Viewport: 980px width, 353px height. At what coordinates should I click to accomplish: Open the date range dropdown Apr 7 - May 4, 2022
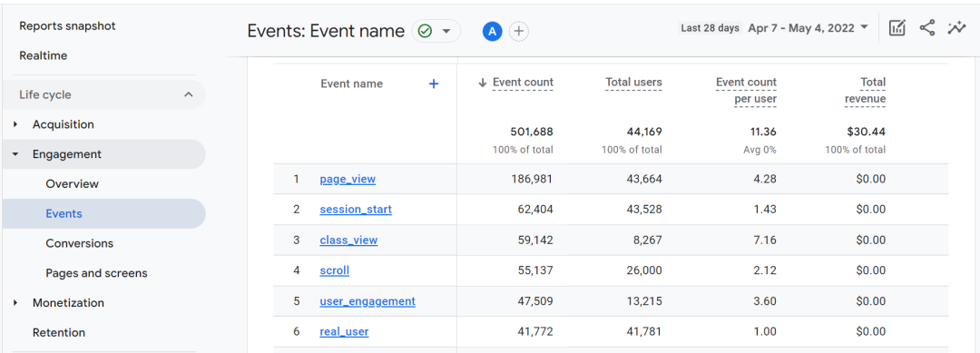coord(808,27)
